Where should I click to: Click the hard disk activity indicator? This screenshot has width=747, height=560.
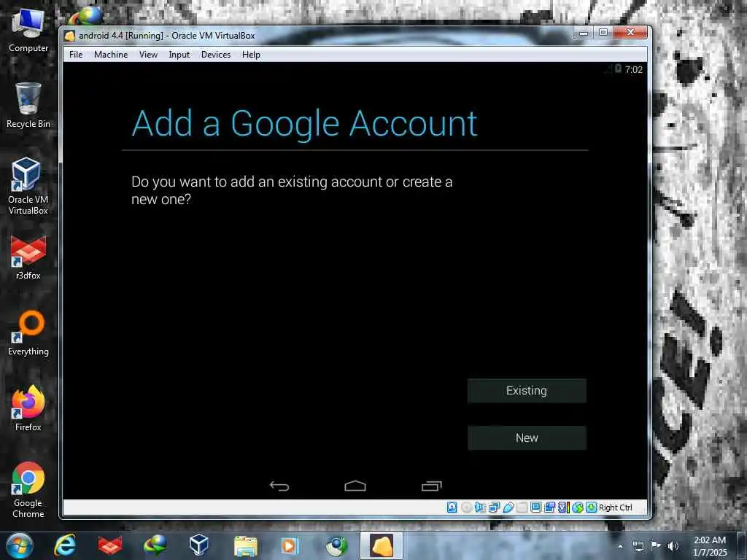[452, 507]
